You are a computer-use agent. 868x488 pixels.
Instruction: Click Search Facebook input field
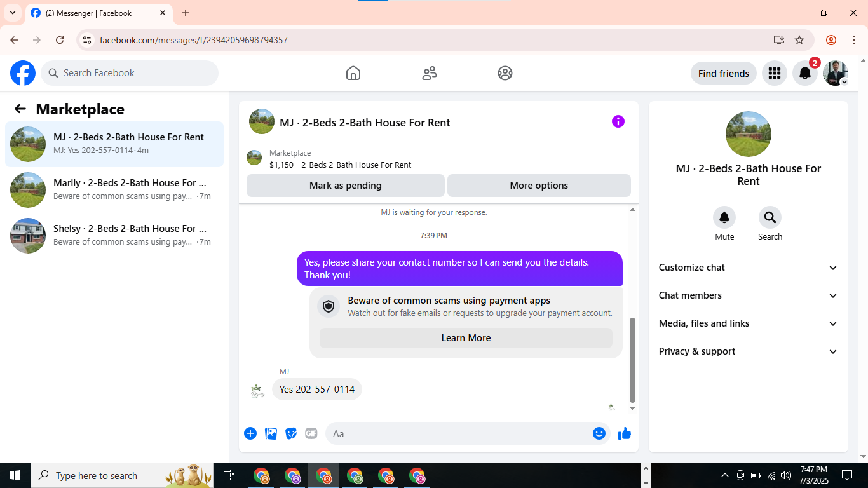[x=130, y=73]
